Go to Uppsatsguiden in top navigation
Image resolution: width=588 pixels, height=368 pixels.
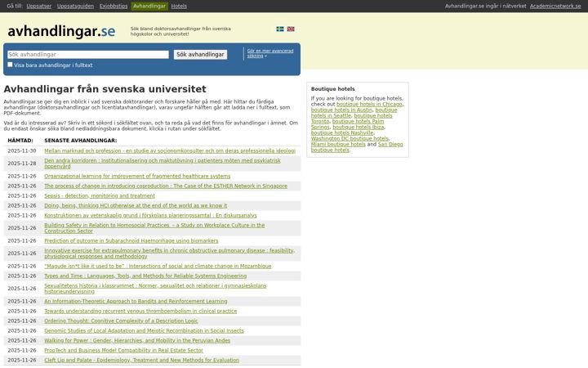[x=75, y=6]
